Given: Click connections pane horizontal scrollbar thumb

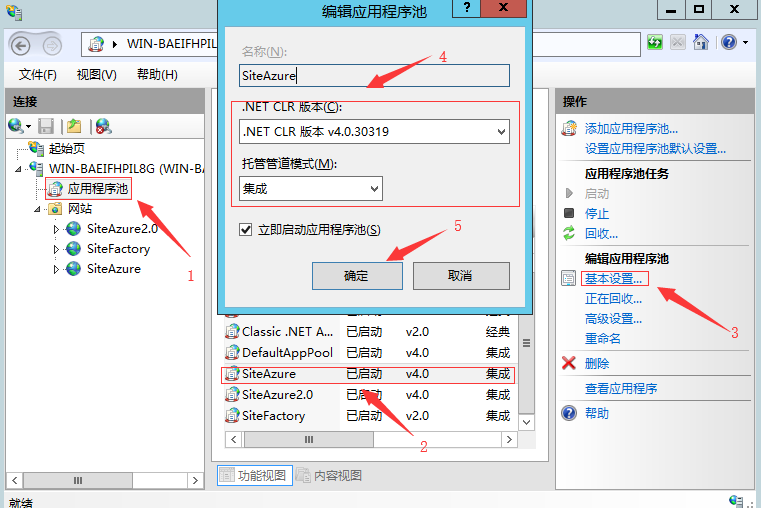Looking at the screenshot, I should (78, 480).
